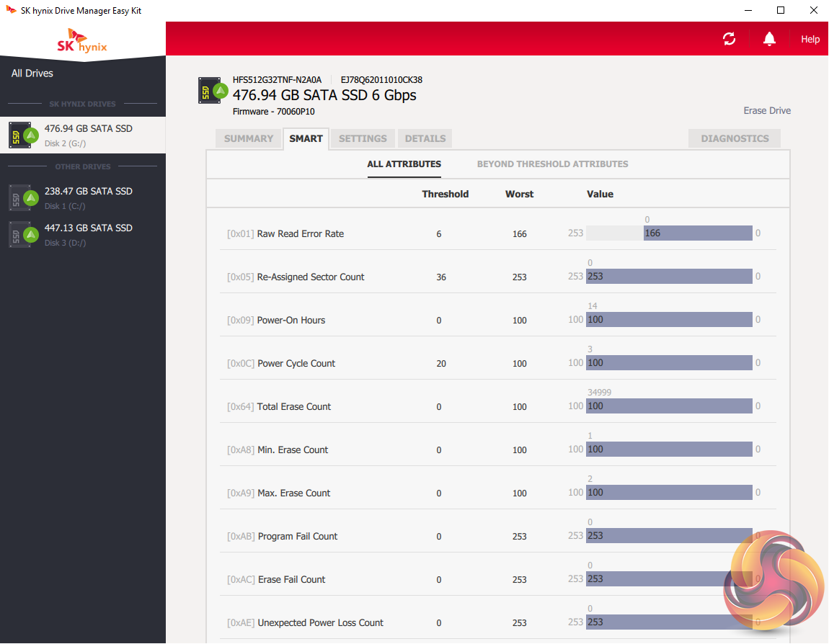
Task: Open Help in the header
Action: (x=810, y=39)
